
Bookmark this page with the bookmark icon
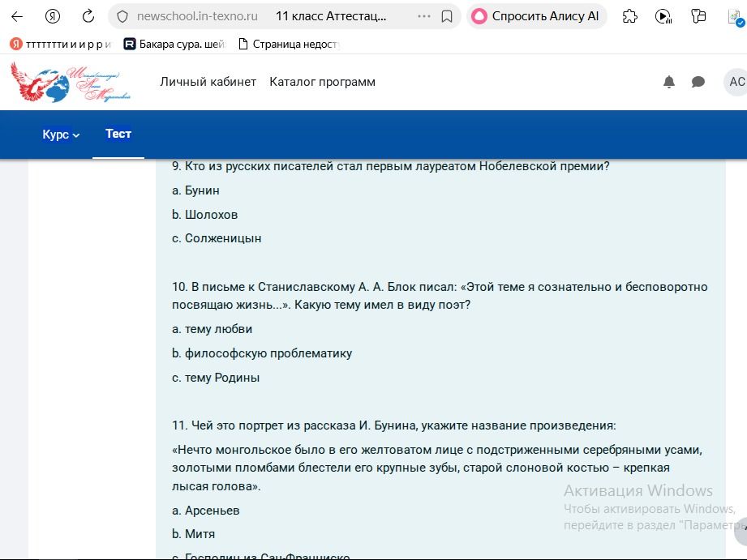pos(447,17)
